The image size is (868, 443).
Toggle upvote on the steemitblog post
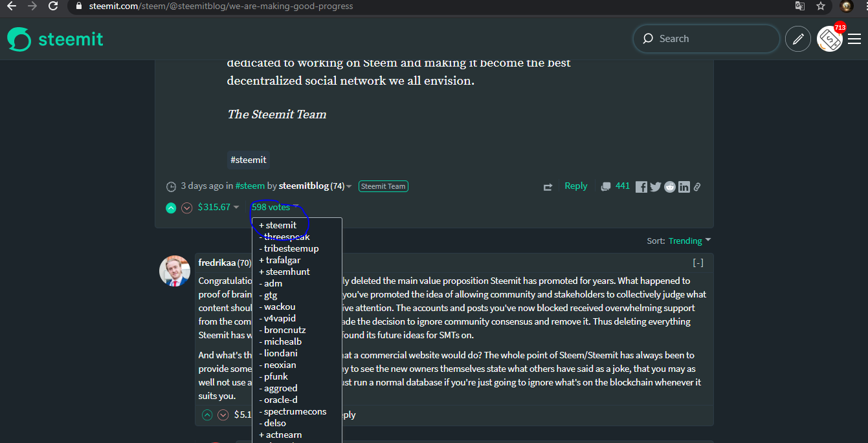171,208
